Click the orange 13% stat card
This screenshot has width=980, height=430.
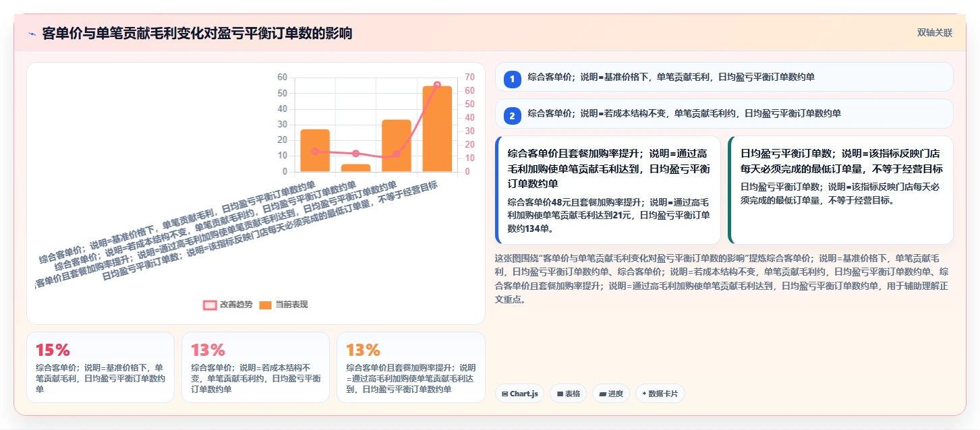tap(411, 367)
